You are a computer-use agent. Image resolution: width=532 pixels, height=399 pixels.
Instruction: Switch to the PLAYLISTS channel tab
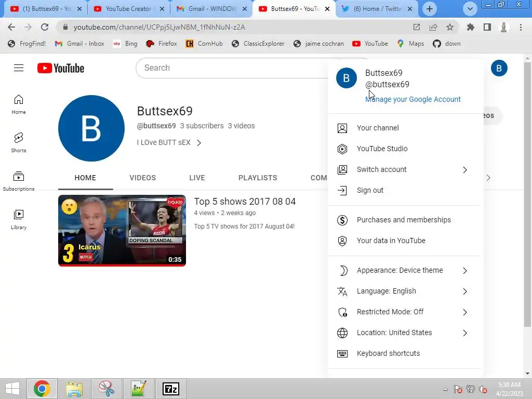pos(258,178)
